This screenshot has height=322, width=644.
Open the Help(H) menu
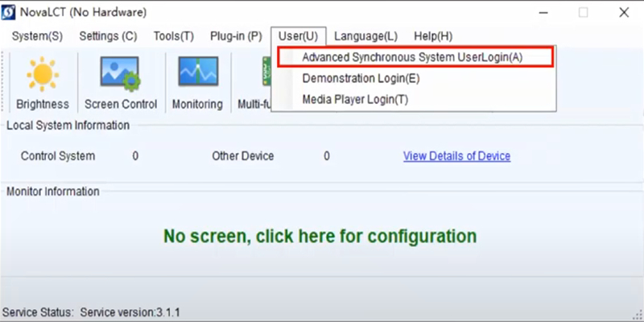(432, 36)
